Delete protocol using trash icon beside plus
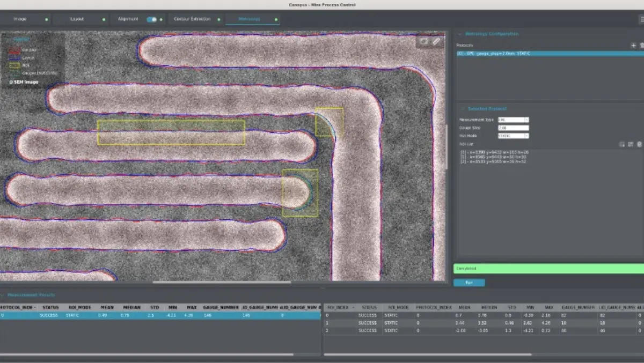The width and height of the screenshot is (644, 363). (641, 46)
